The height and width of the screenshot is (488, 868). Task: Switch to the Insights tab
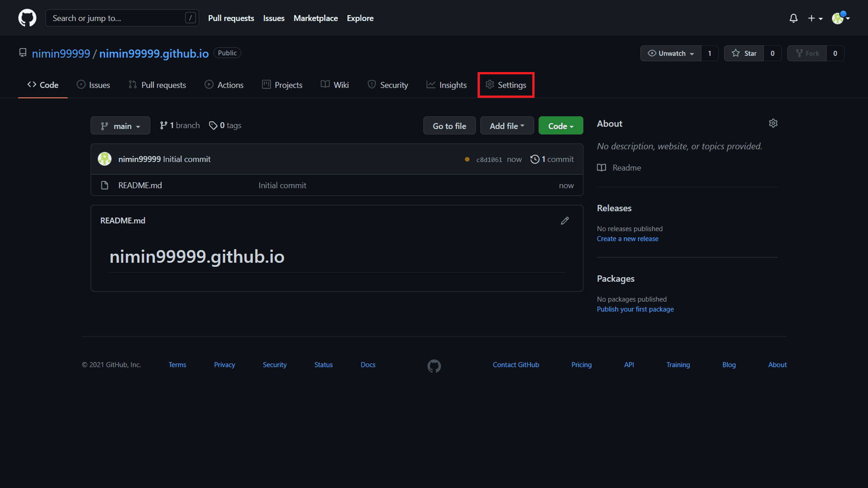pos(446,85)
